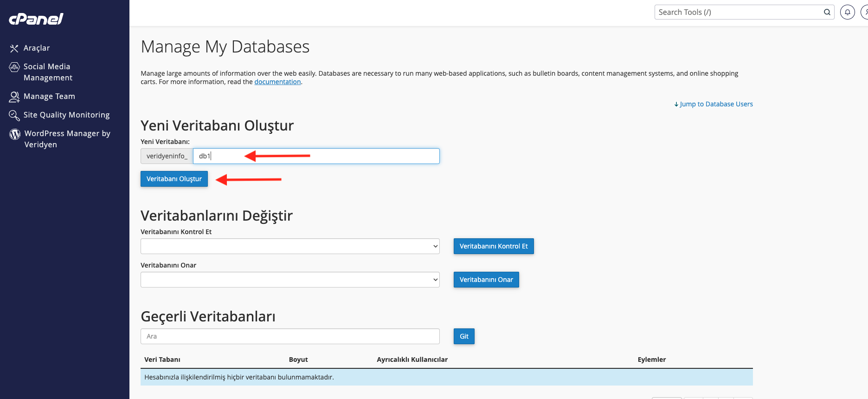Viewport: 868px width, 399px height.
Task: Click the Social Media Management icon
Action: (x=14, y=67)
